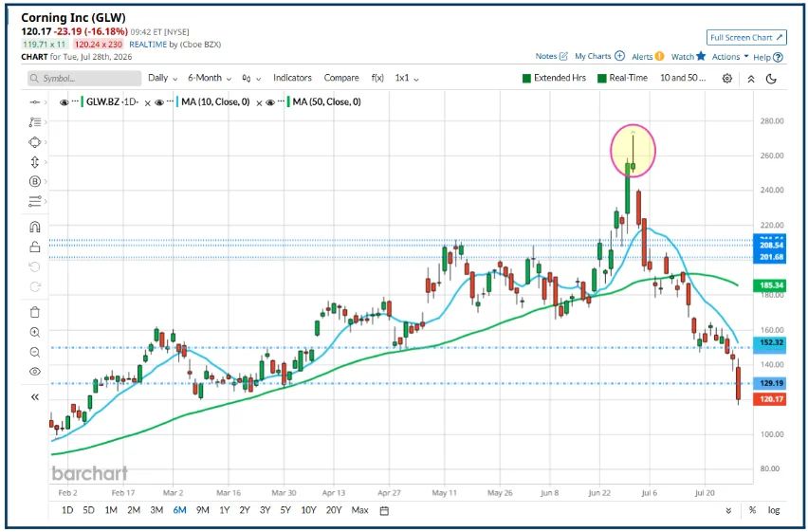Focus the Symbol search field
Screen dimensions: 808x532
click(x=84, y=79)
